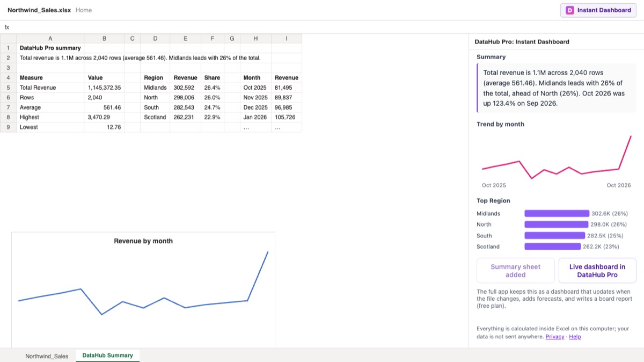This screenshot has width=644, height=362.
Task: Click the 'South' cell in column D
Action: point(155,107)
